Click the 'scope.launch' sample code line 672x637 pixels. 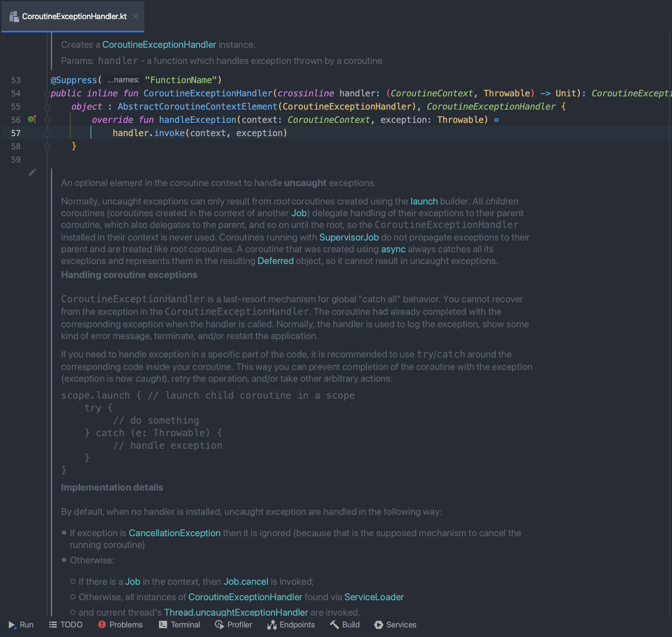click(208, 395)
